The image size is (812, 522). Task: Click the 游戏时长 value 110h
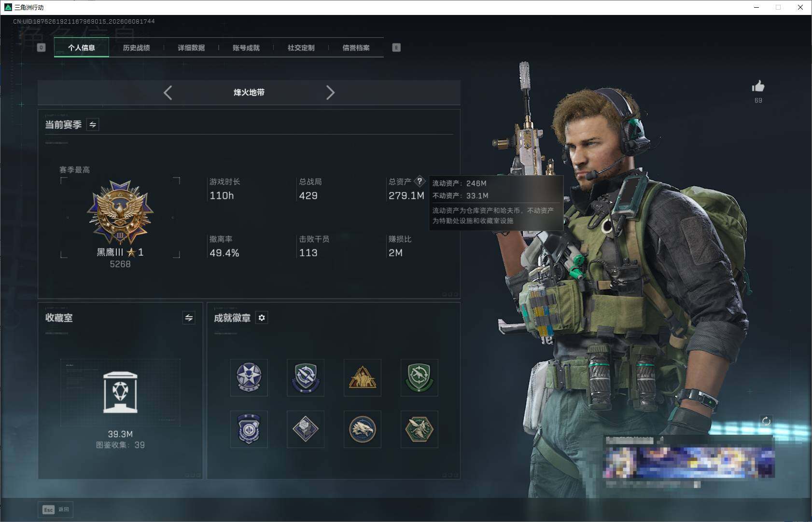(x=222, y=196)
